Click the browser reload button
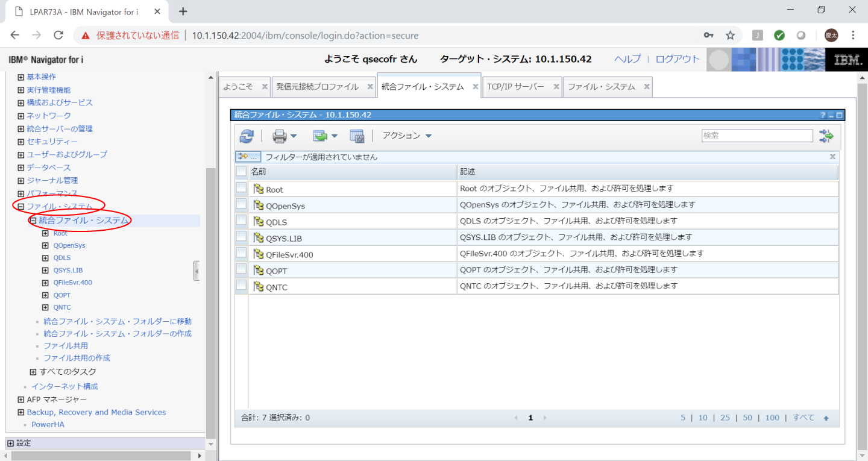The height and width of the screenshot is (461, 868). point(58,35)
